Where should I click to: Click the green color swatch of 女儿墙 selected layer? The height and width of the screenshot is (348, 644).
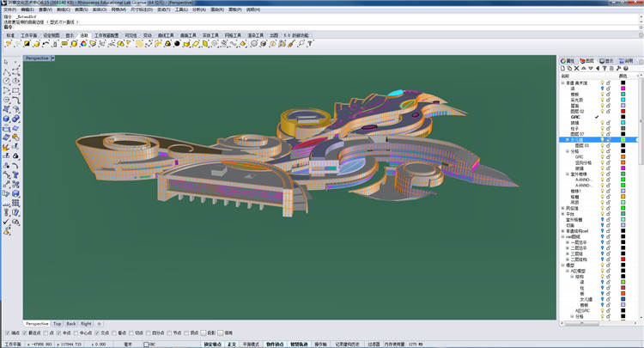pyautogui.click(x=623, y=140)
